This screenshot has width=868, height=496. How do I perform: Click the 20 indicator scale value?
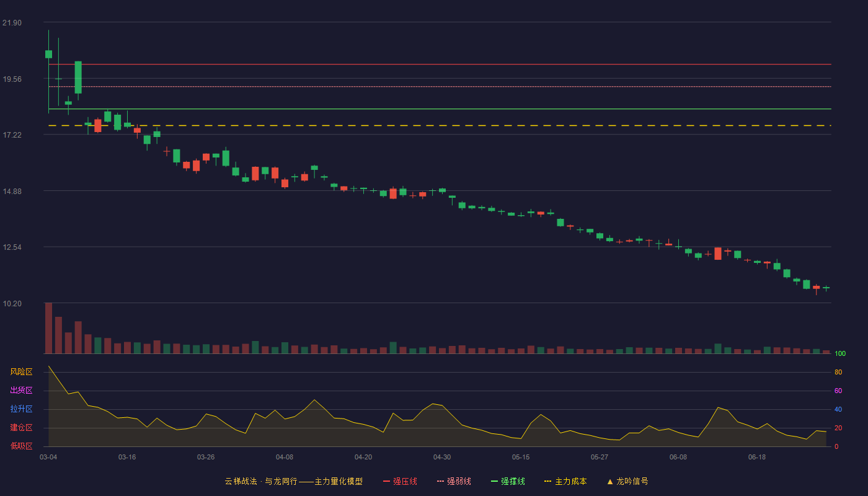(838, 428)
